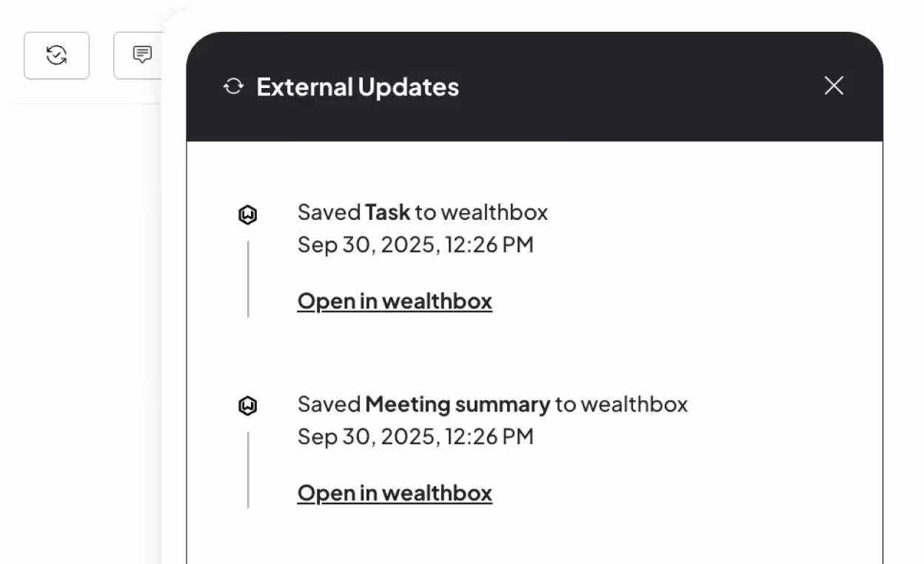Expand the External Updates panel header
This screenshot has width=924, height=564.
click(358, 87)
